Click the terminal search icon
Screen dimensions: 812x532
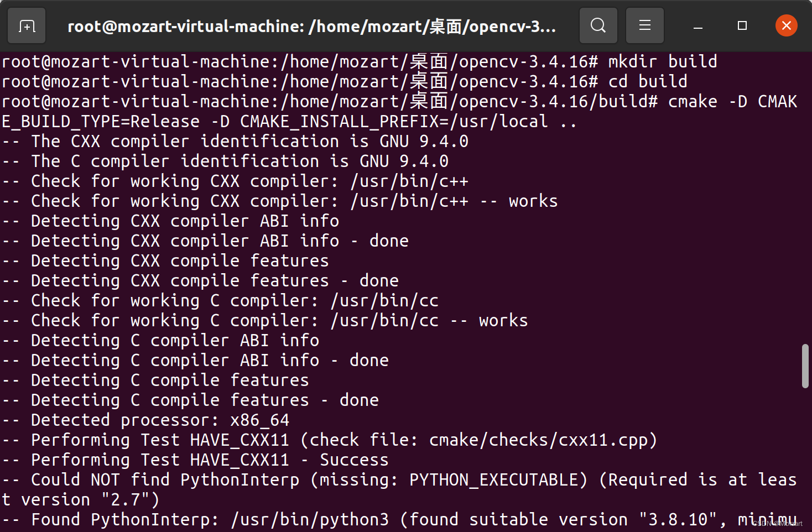pos(598,25)
